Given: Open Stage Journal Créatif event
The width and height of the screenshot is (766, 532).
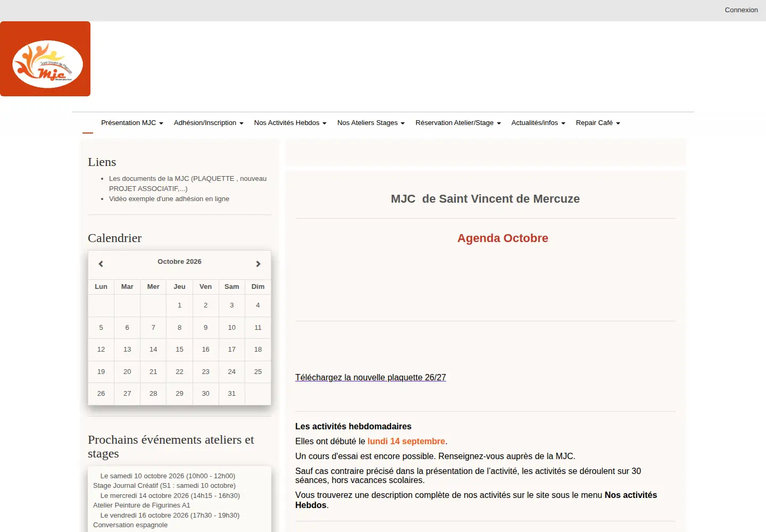Looking at the screenshot, I should tap(164, 486).
